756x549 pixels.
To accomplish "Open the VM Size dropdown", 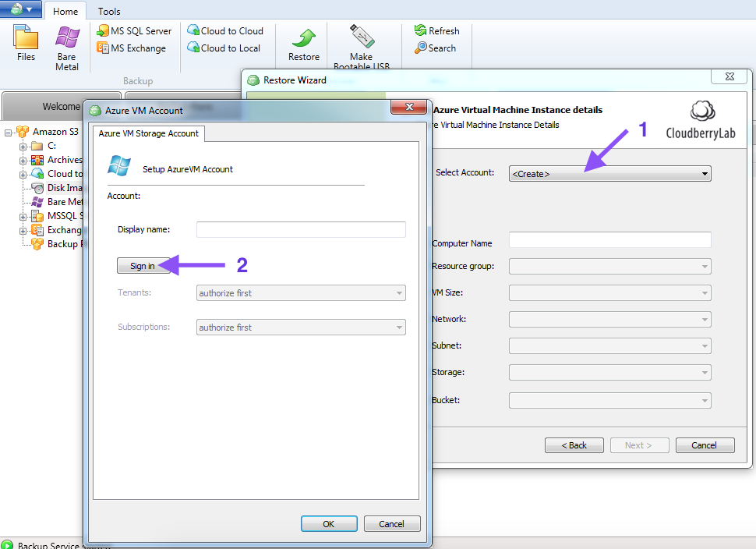I will [610, 293].
